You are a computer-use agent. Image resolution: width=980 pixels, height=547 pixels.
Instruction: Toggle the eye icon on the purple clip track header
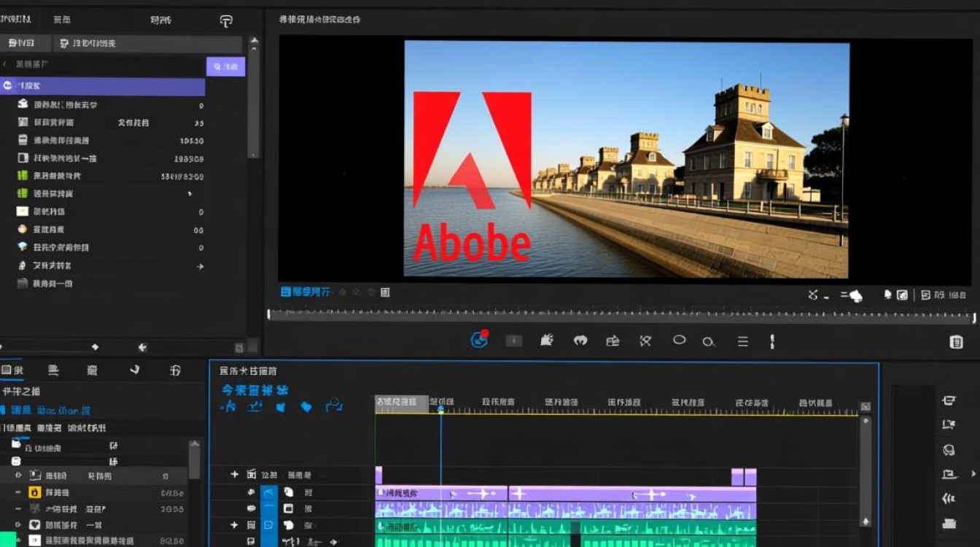click(252, 492)
